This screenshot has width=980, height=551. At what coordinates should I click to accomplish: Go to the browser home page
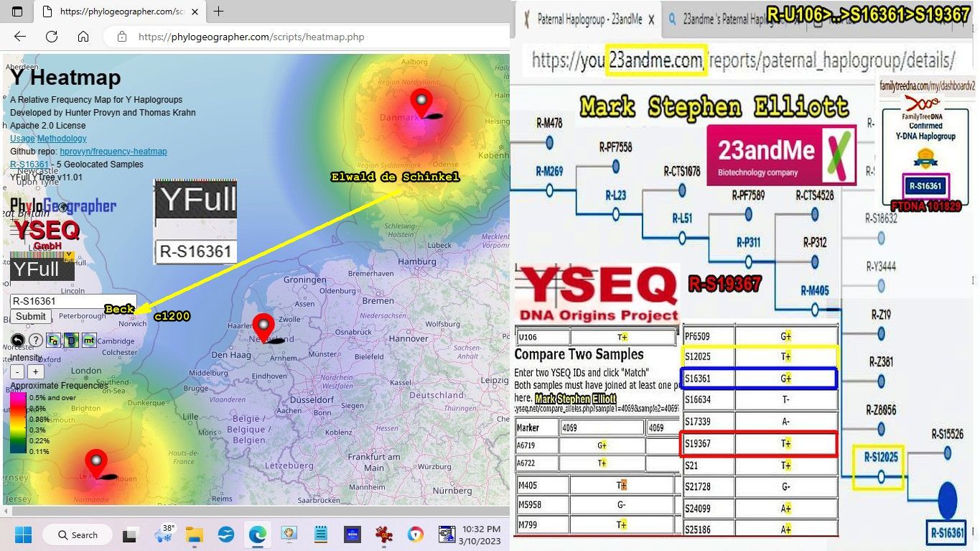pyautogui.click(x=83, y=37)
